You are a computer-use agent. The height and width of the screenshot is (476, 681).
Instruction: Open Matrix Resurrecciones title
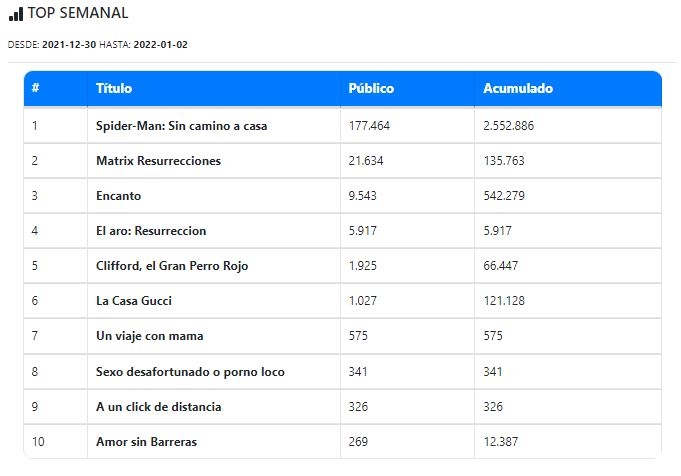pyautogui.click(x=158, y=161)
